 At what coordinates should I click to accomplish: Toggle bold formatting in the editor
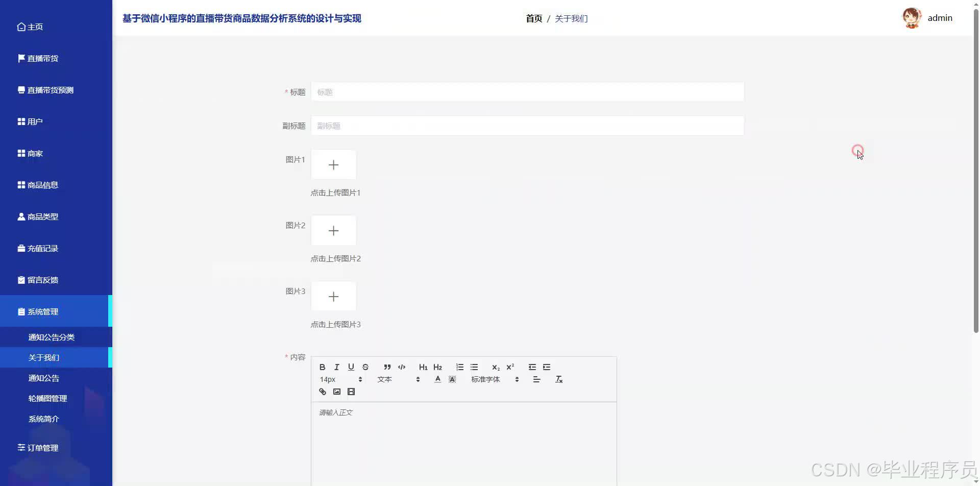point(322,367)
